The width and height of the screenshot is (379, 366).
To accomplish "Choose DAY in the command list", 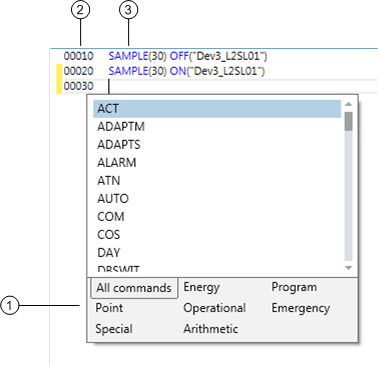I will (x=217, y=253).
